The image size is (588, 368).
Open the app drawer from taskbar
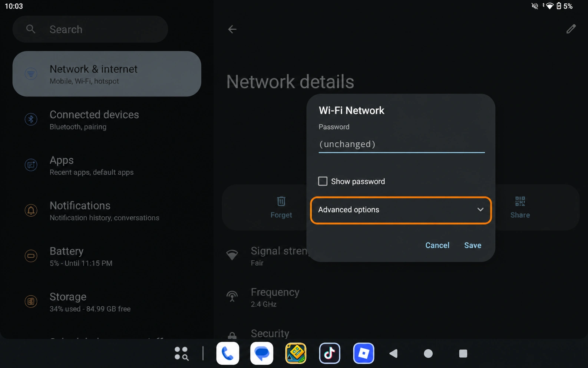point(181,354)
